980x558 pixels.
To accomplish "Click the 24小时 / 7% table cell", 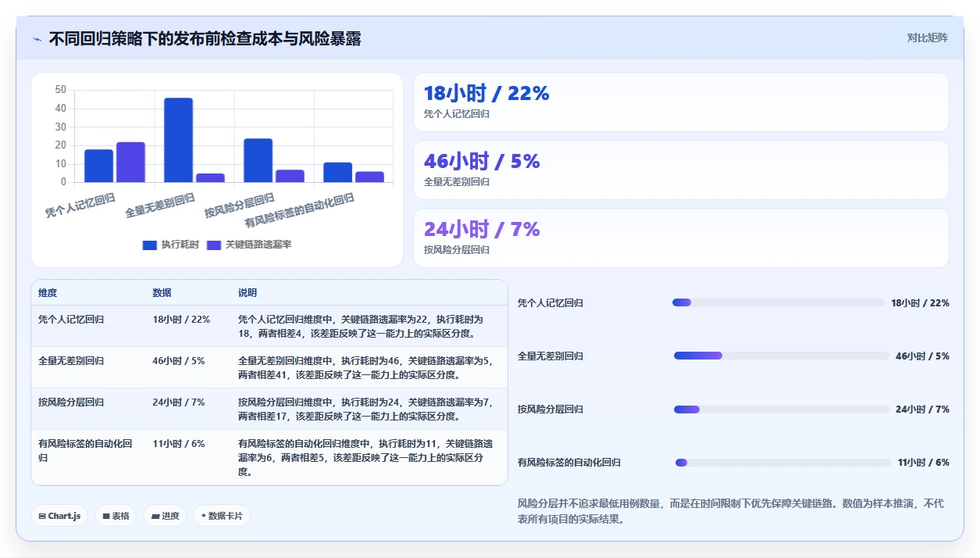I will [188, 409].
